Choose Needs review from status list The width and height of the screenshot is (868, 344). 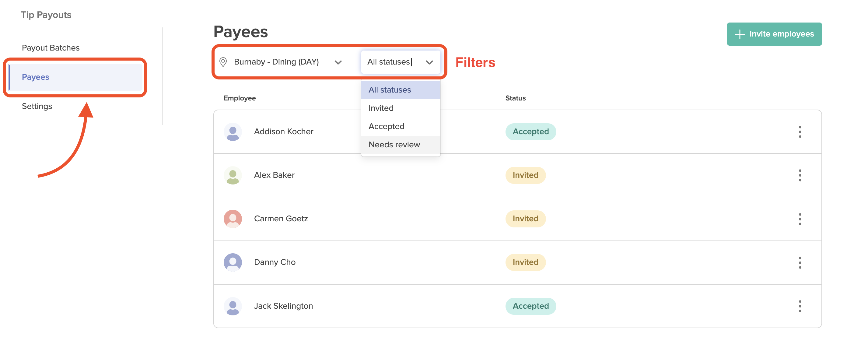tap(400, 145)
